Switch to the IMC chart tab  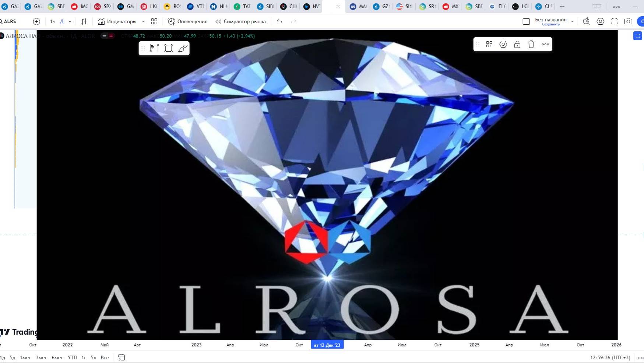click(x=80, y=6)
